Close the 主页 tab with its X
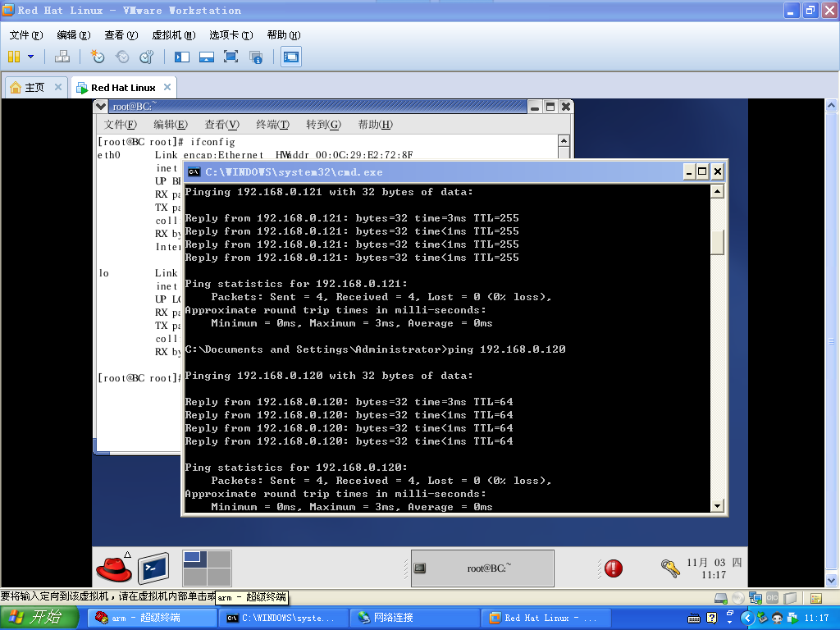 (58, 87)
